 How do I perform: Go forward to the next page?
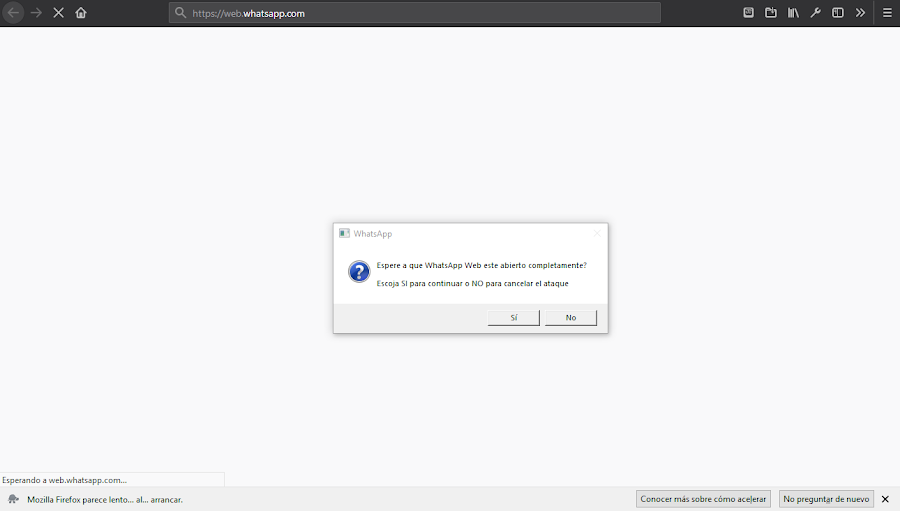point(36,13)
